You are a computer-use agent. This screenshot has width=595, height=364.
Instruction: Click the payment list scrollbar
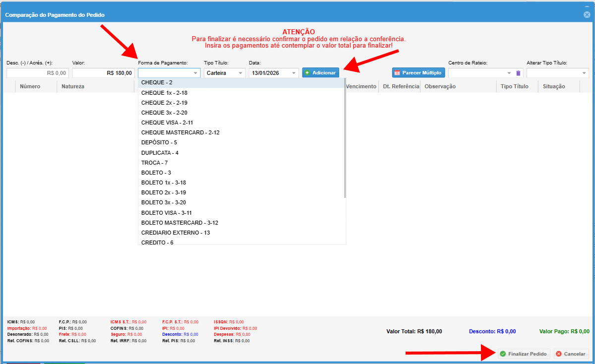tap(345, 139)
